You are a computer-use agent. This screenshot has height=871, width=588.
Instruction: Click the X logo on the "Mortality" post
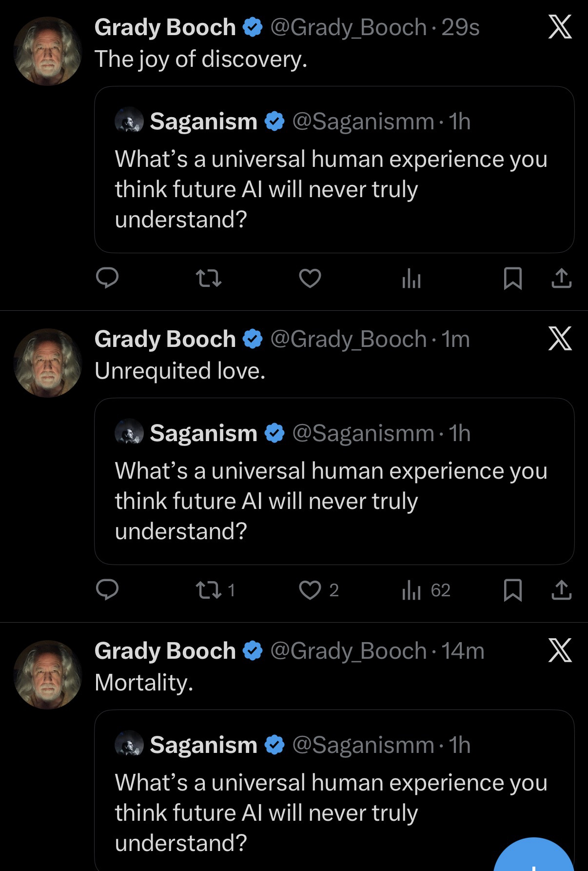click(x=560, y=651)
